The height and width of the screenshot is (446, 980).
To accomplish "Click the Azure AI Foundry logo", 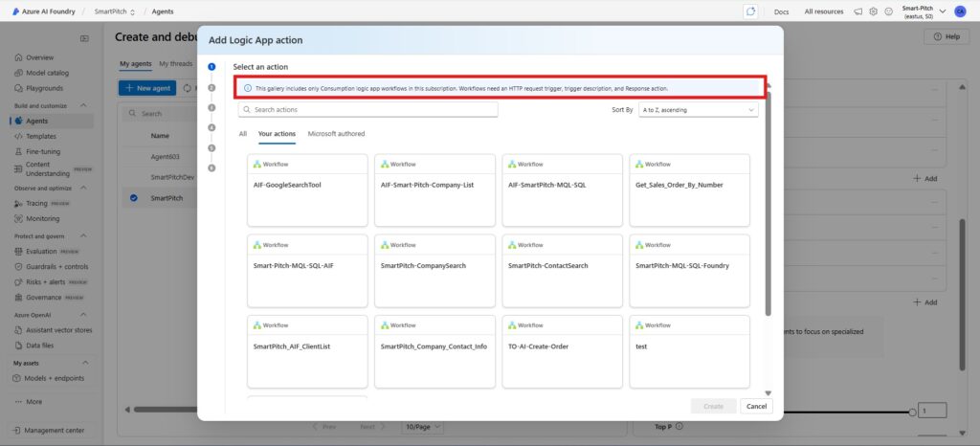I will coord(16,11).
